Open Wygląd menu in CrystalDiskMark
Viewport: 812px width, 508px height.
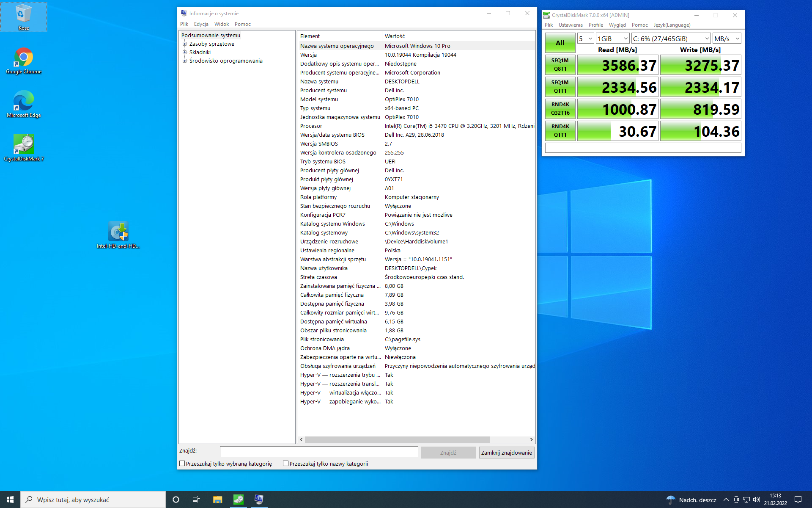(x=617, y=25)
